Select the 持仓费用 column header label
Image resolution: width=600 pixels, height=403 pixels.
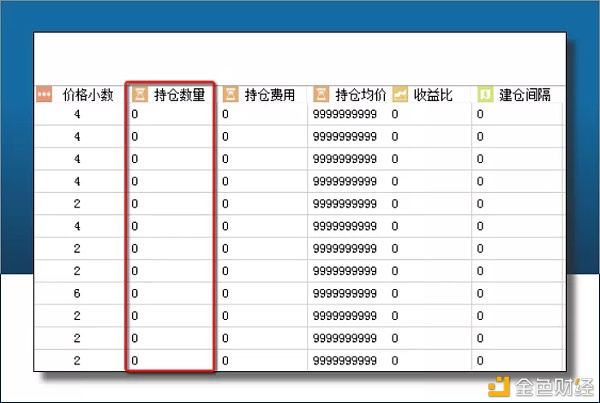(270, 94)
